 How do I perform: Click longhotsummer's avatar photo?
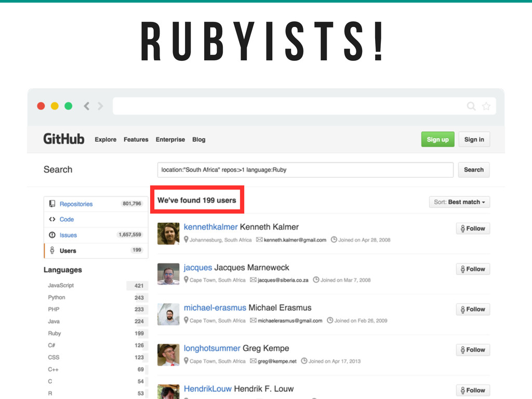pos(168,354)
